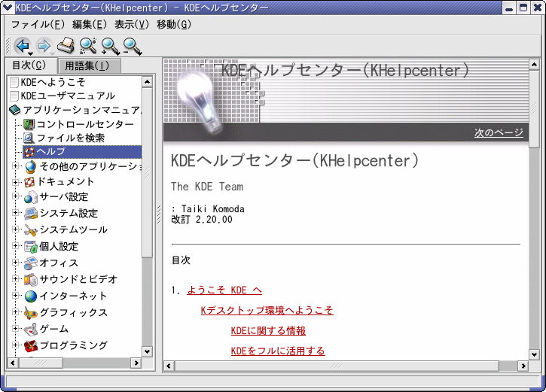Click the Forward navigation arrow
The width and height of the screenshot is (546, 392).
tap(43, 46)
